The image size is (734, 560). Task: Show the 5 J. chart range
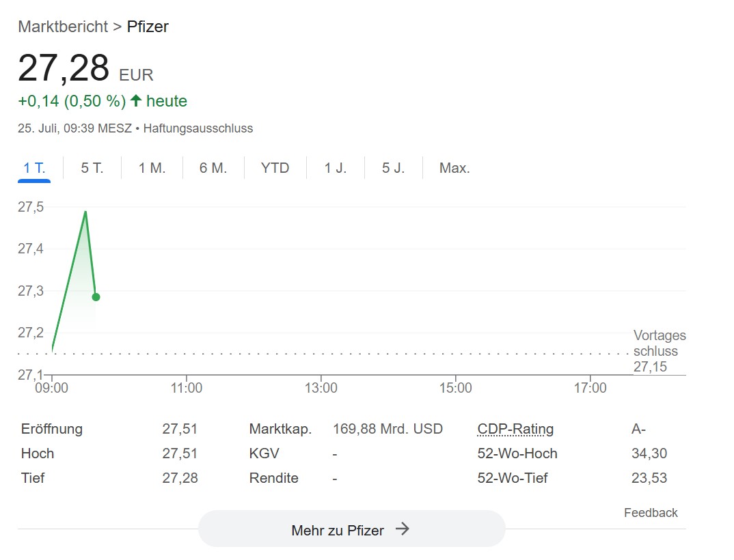click(393, 168)
